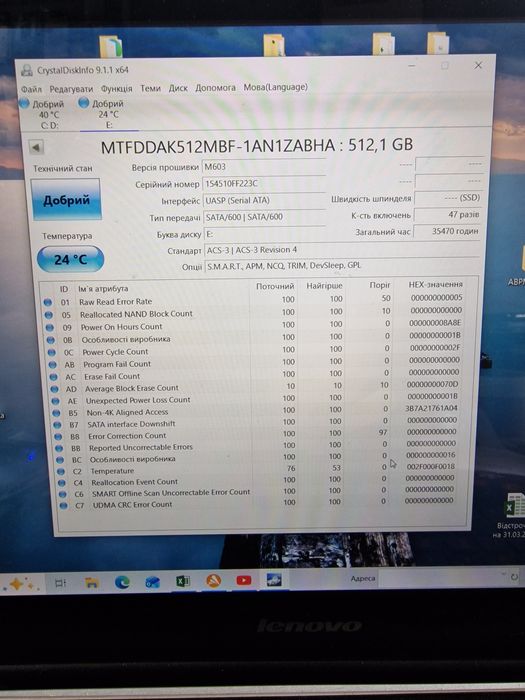This screenshot has width=525, height=700.
Task: Click the Ім'я атрибута column header
Action: click(103, 289)
